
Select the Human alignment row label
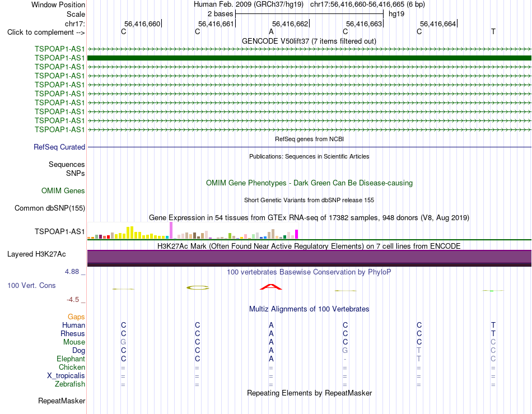pyautogui.click(x=73, y=325)
